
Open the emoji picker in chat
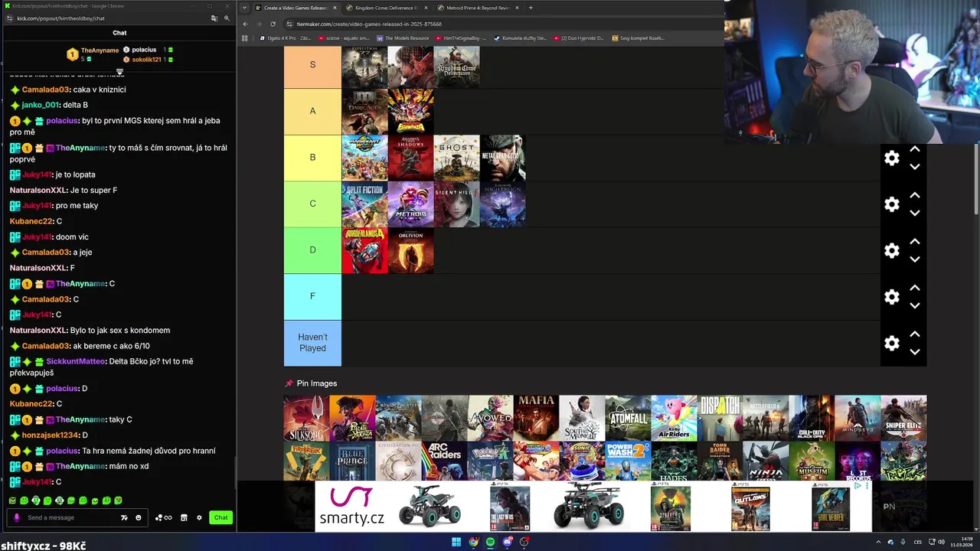tap(139, 517)
